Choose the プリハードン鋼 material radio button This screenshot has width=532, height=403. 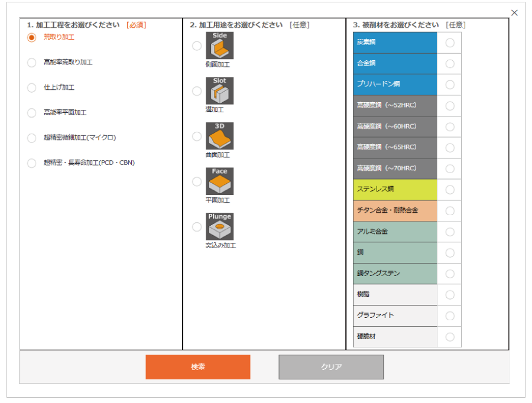[450, 84]
